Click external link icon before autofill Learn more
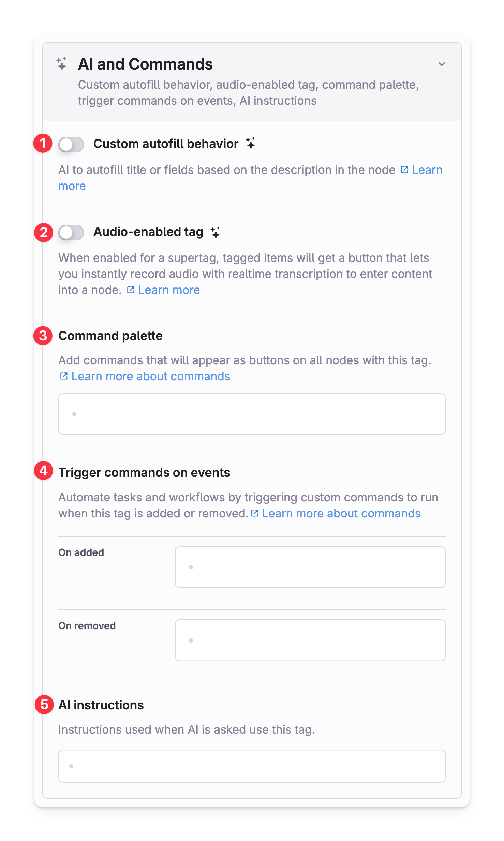This screenshot has width=504, height=841. [404, 170]
